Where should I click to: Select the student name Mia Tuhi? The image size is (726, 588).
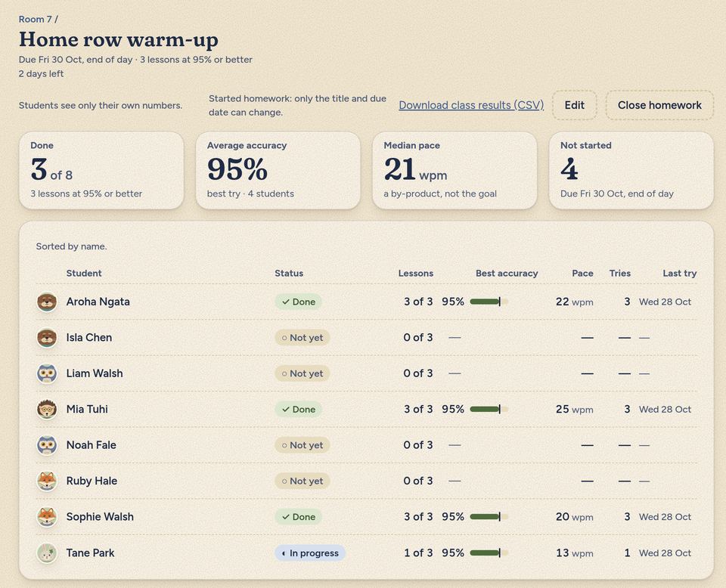(x=87, y=409)
